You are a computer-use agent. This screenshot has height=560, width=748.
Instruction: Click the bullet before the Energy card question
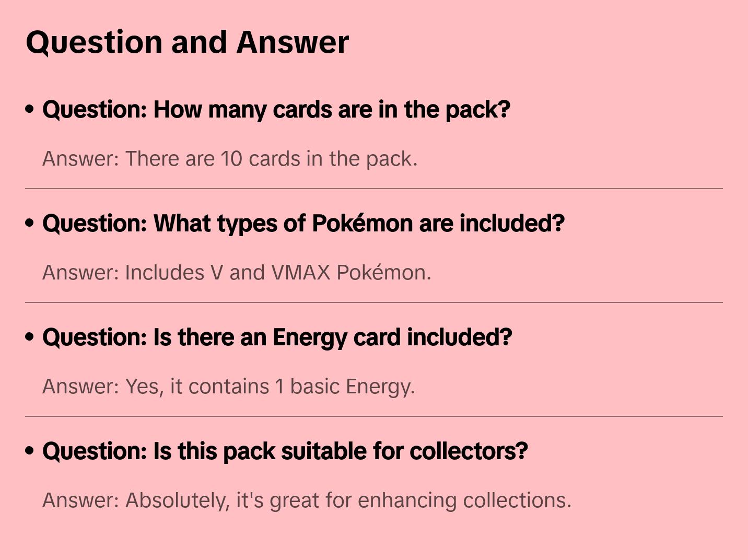(x=30, y=337)
